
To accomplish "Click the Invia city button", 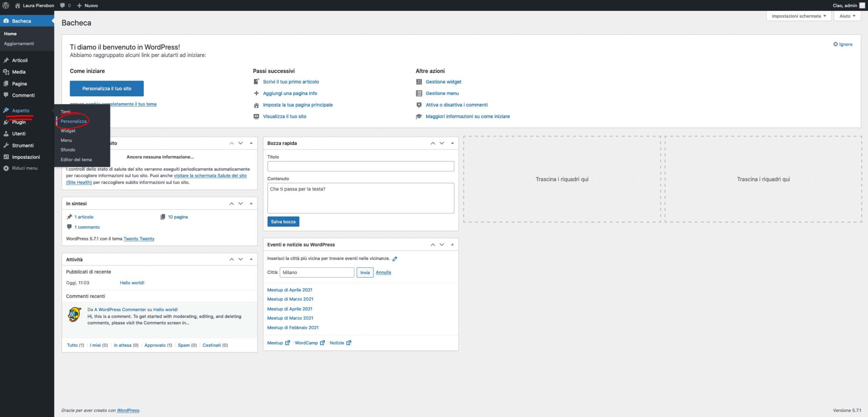I will point(365,272).
